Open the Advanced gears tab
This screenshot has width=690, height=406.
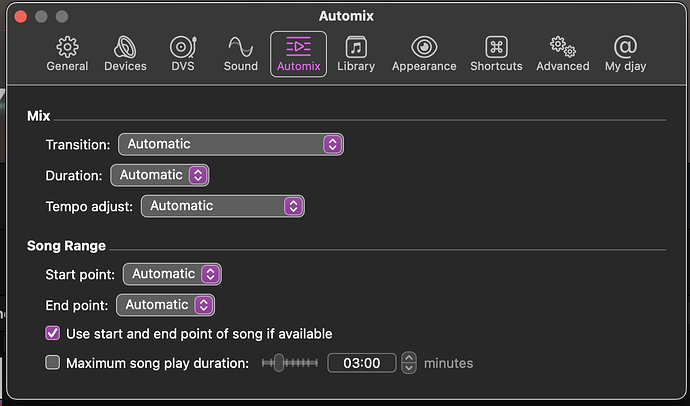562,54
